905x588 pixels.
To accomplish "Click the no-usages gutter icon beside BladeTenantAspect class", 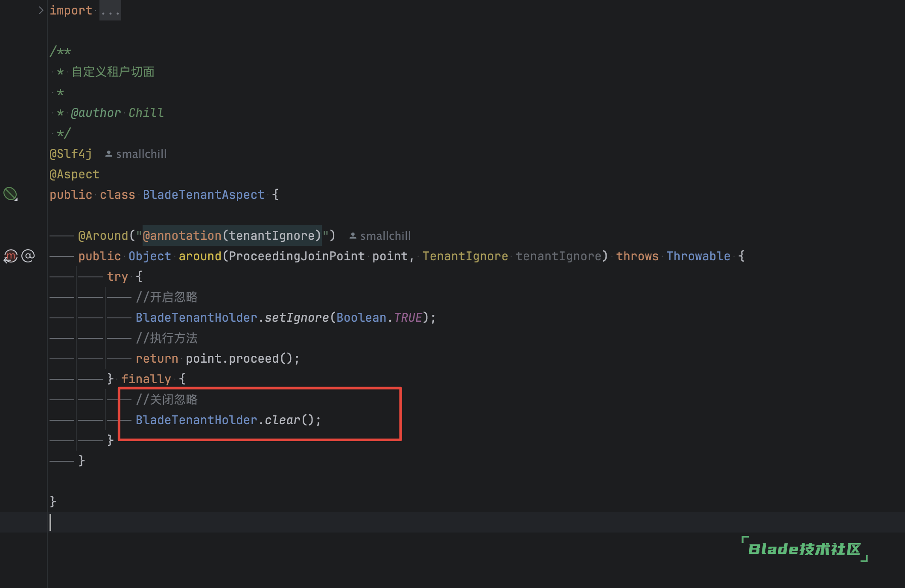I will point(10,194).
